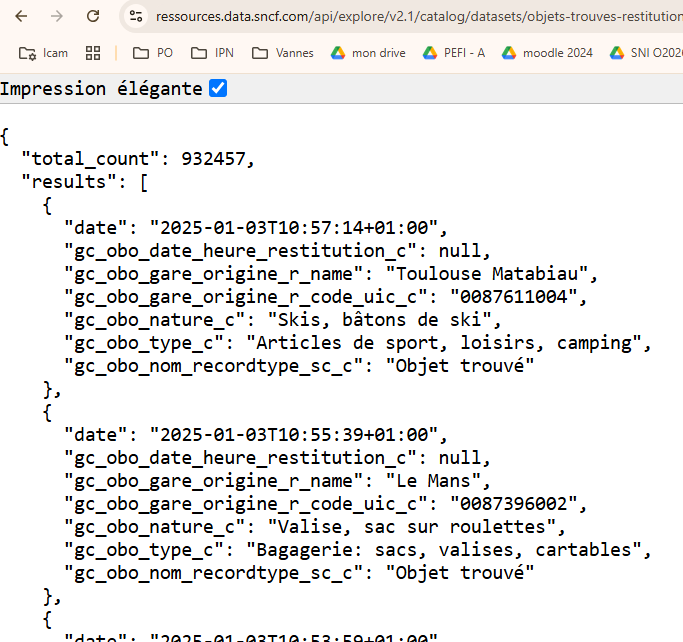Viewport: 683px width, 642px height.
Task: Reload the current page
Action: (93, 17)
